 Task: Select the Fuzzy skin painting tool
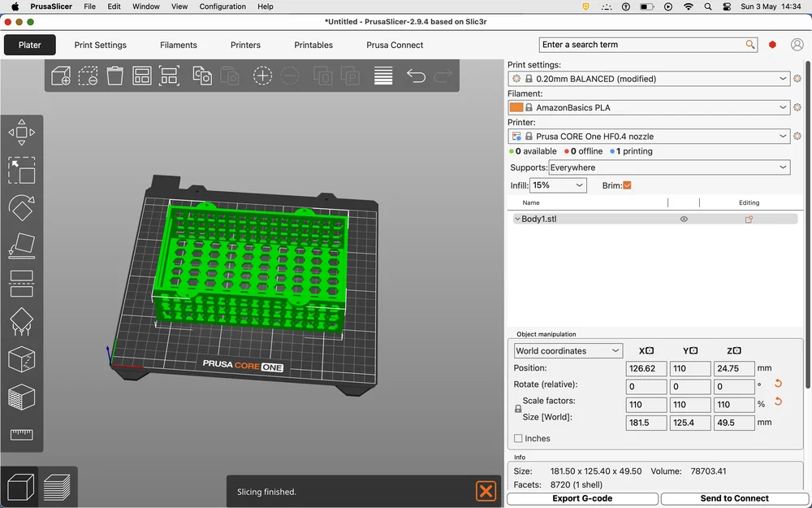tap(22, 397)
